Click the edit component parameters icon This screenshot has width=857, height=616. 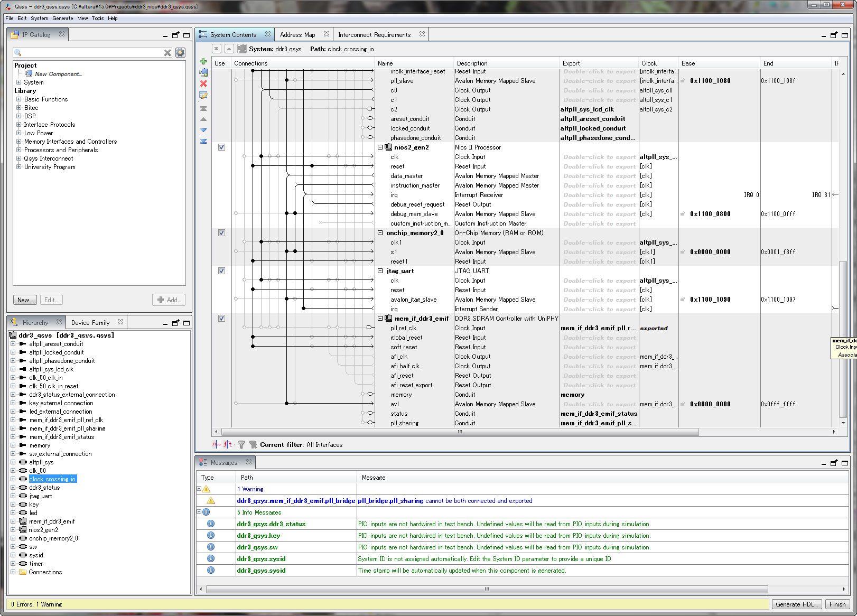pyautogui.click(x=203, y=95)
